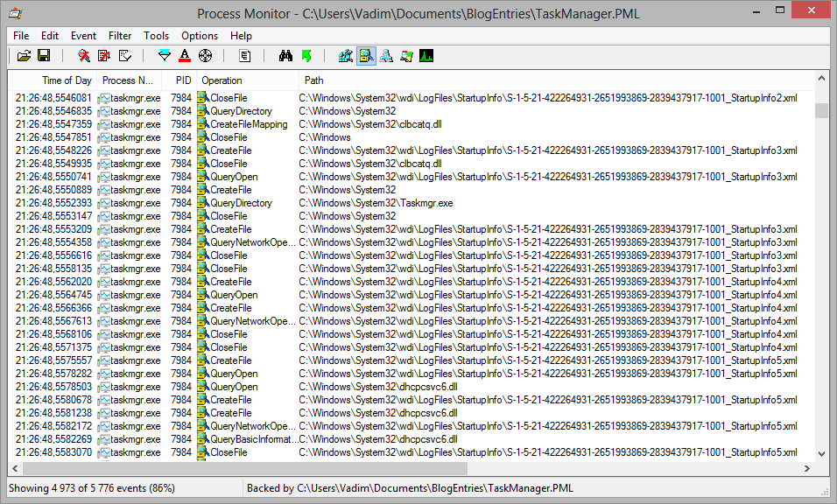Toggle the highlighted Show File System Activity icon
Image resolution: width=837 pixels, height=504 pixels.
(x=366, y=55)
